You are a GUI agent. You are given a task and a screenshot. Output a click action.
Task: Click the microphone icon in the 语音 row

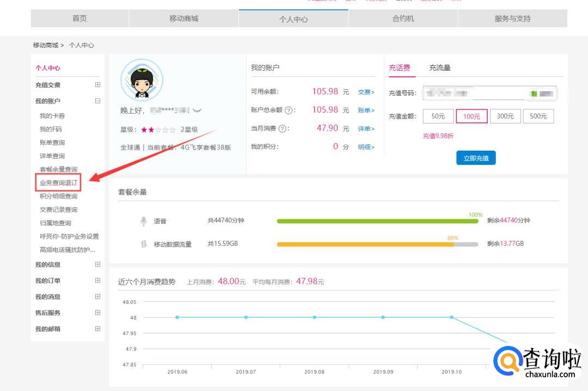tap(143, 221)
